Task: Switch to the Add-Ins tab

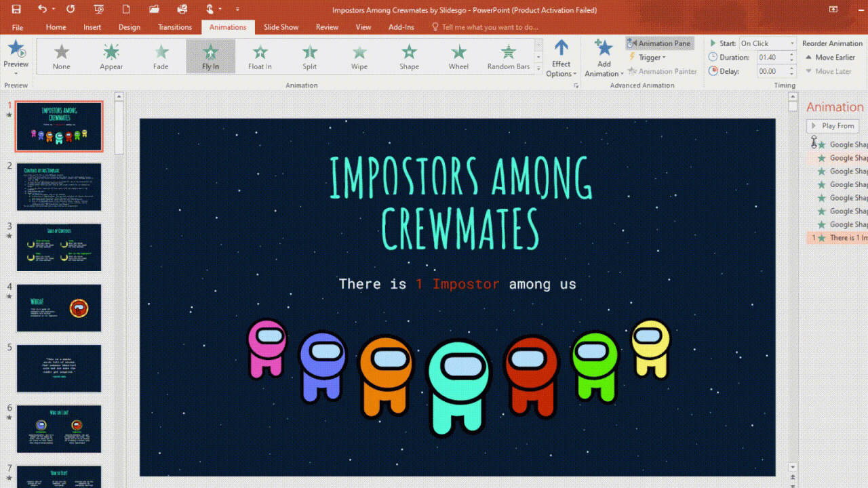Action: (401, 27)
